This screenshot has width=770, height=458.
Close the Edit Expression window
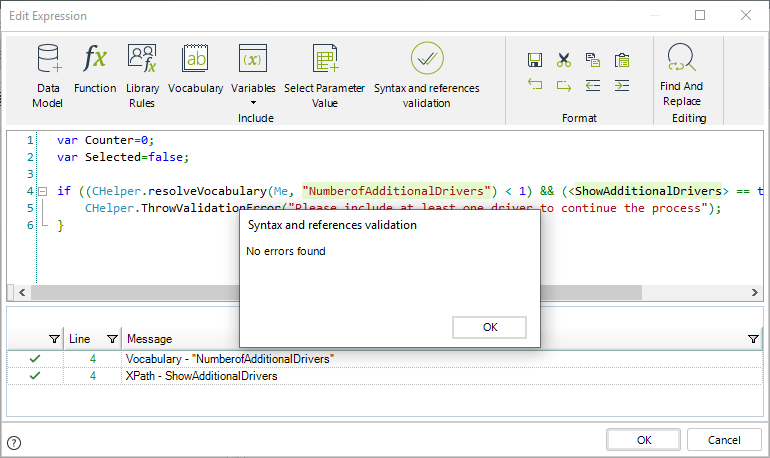tap(746, 15)
